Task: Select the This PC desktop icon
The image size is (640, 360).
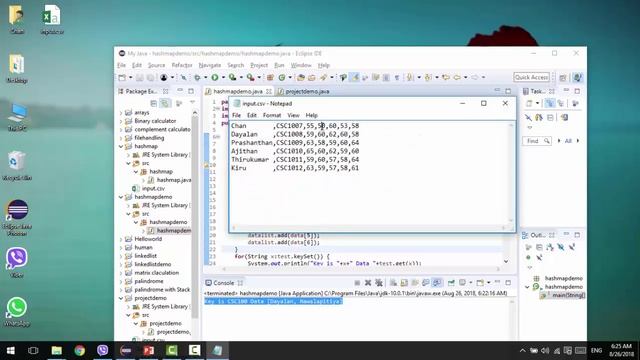Action: [x=17, y=117]
